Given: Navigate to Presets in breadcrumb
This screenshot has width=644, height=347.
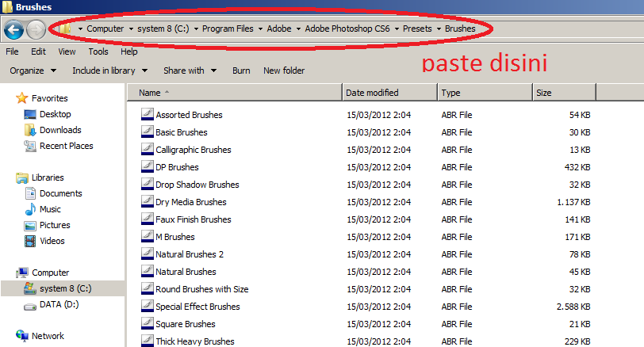Looking at the screenshot, I should click(417, 29).
